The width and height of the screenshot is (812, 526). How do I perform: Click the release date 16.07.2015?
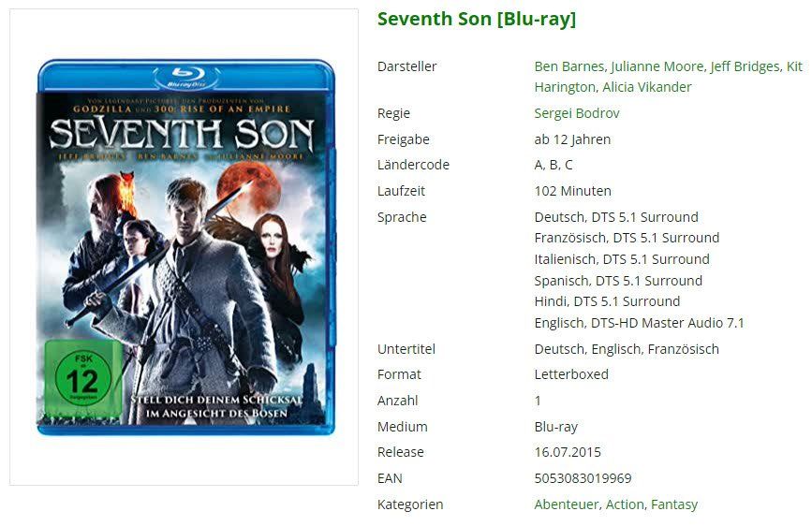pos(568,452)
